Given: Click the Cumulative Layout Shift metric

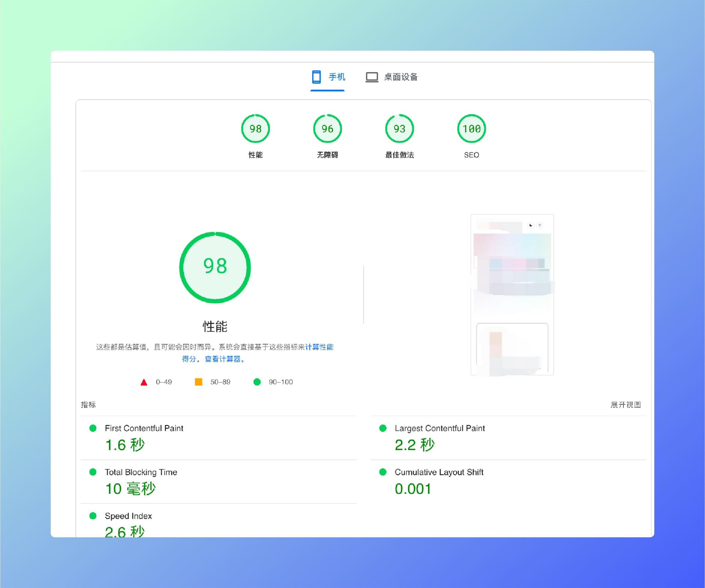Looking at the screenshot, I should [439, 472].
